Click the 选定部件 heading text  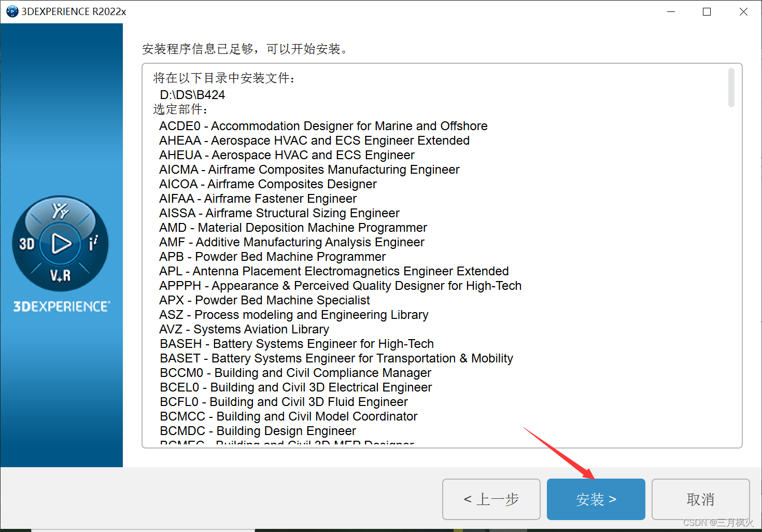click(180, 109)
